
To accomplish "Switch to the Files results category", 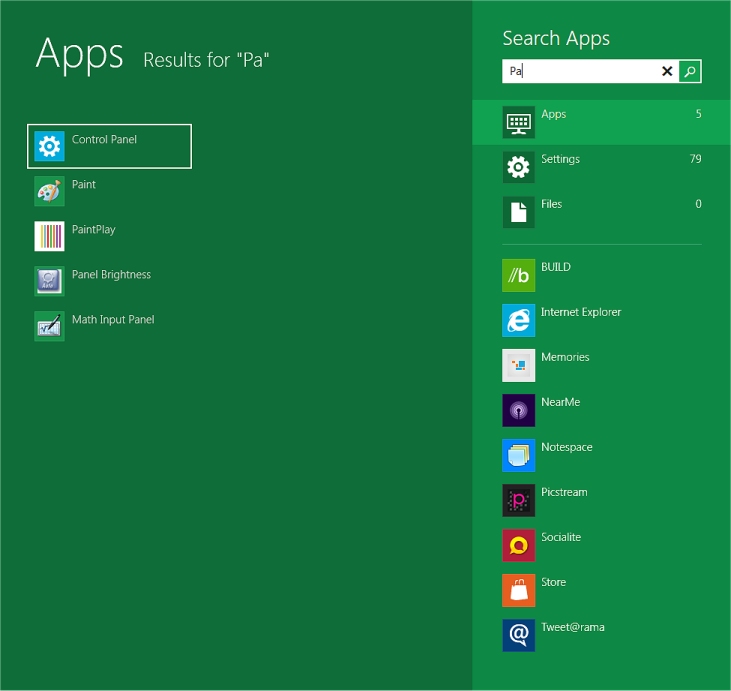I will pos(601,212).
